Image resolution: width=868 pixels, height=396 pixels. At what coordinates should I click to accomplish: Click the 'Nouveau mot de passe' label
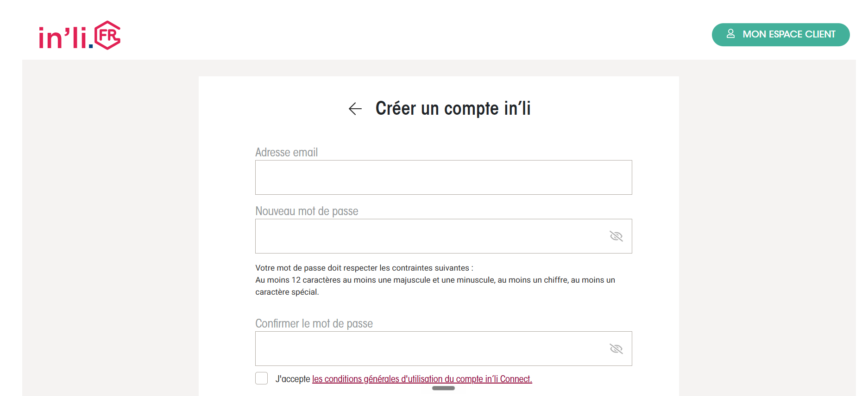307,211
